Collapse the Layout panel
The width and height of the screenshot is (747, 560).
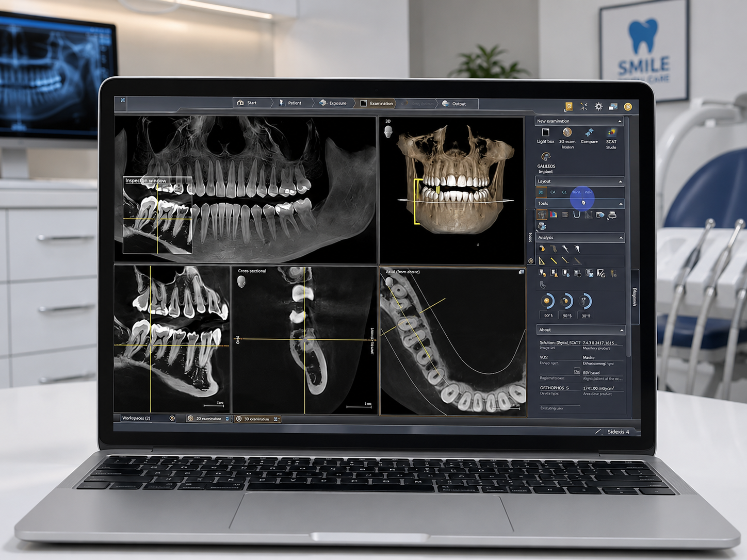point(620,182)
